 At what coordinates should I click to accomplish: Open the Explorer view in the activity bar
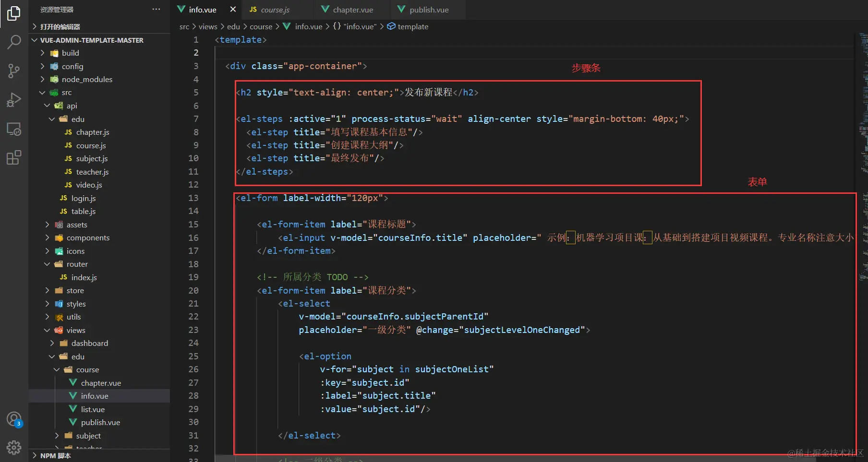[x=14, y=13]
